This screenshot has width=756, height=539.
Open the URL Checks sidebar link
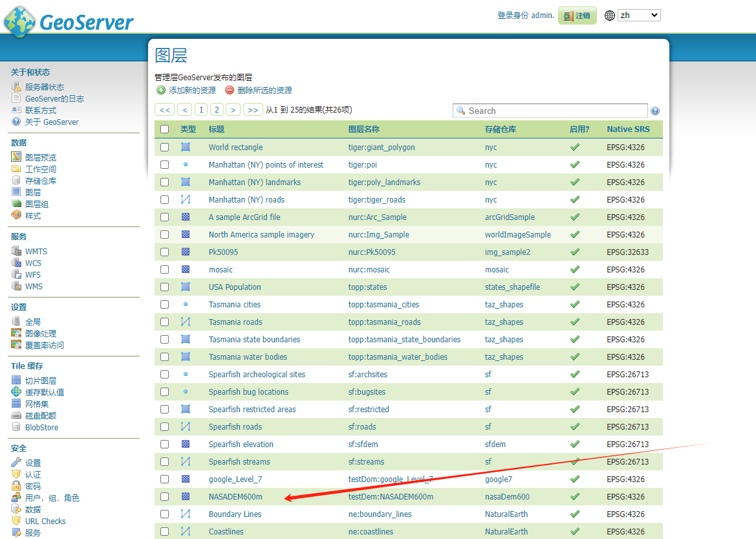coord(45,521)
